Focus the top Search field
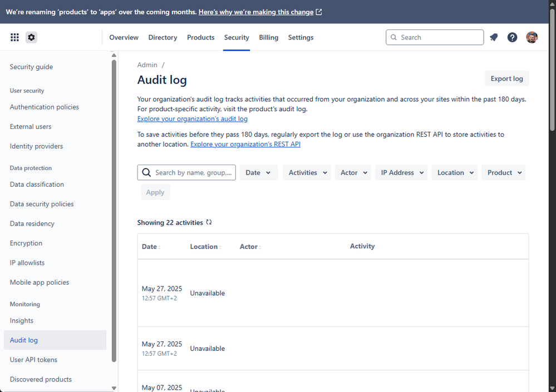The height and width of the screenshot is (392, 556). (x=435, y=37)
